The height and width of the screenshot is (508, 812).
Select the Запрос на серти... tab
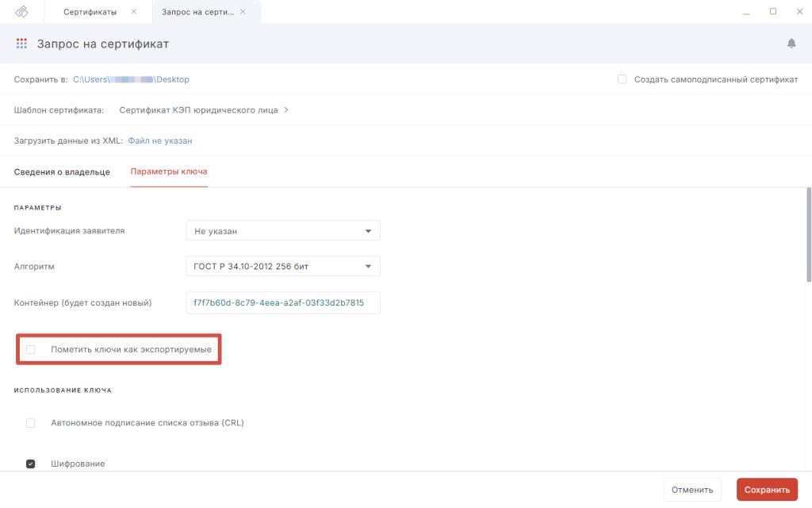click(x=197, y=12)
